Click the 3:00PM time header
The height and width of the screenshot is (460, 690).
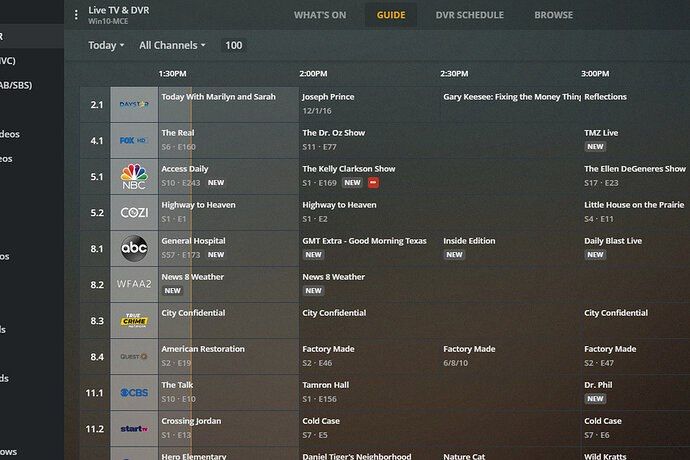click(x=595, y=74)
